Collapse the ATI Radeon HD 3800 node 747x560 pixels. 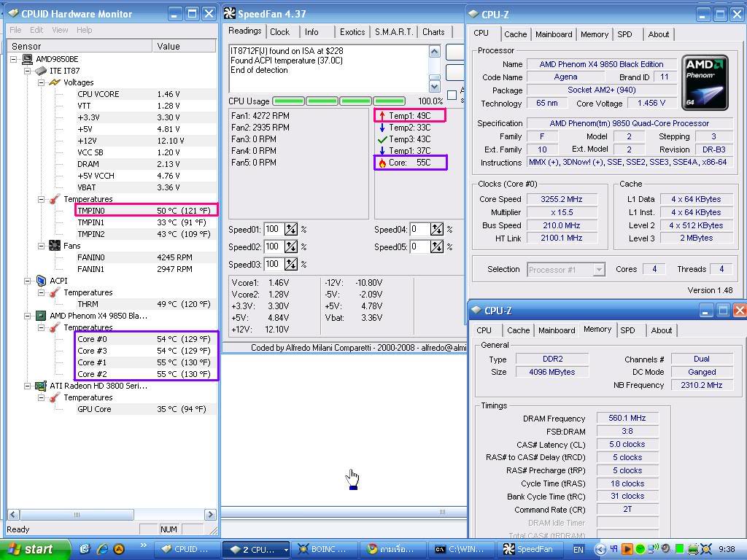pos(28,386)
